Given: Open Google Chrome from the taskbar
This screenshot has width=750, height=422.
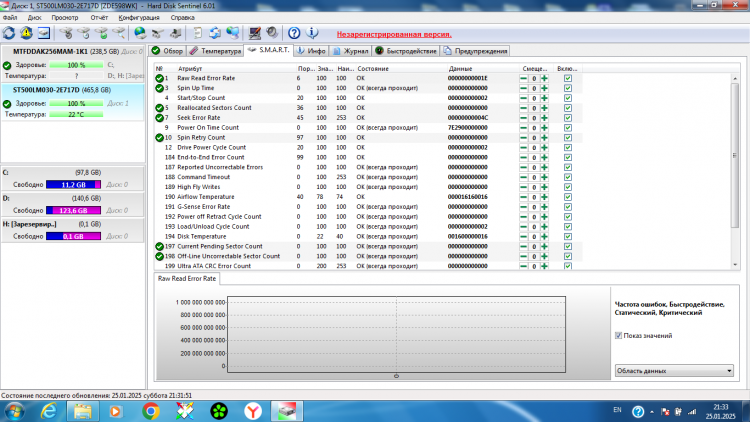Looking at the screenshot, I should (151, 411).
